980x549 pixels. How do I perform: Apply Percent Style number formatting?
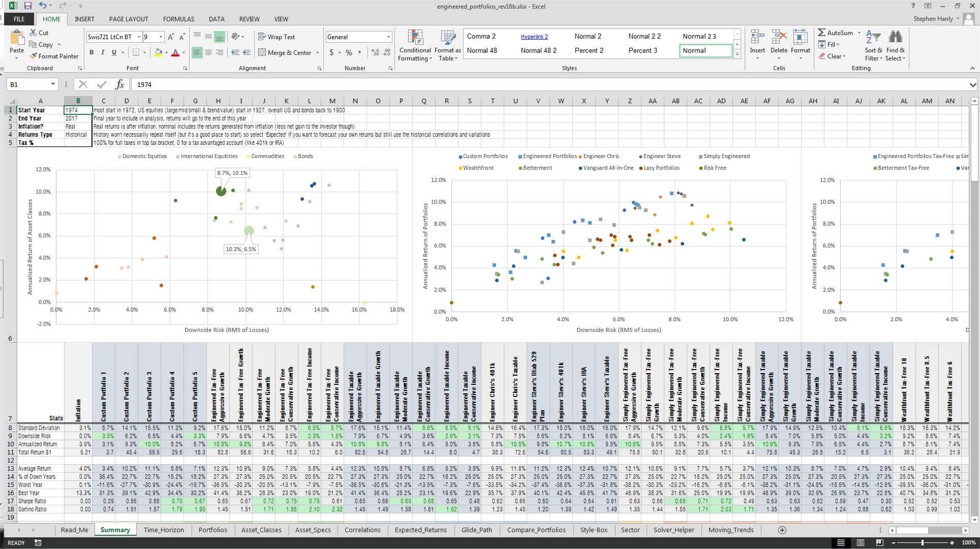coord(349,52)
